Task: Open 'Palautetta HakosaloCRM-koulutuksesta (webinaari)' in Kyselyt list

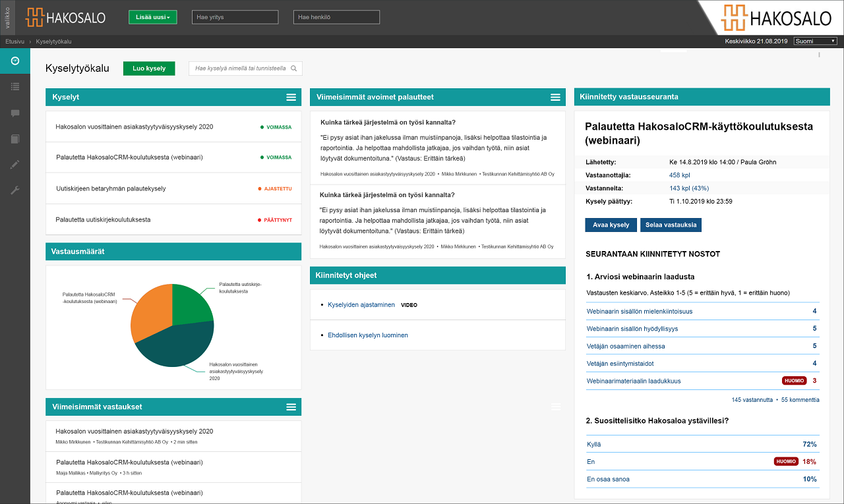Action: point(173,157)
